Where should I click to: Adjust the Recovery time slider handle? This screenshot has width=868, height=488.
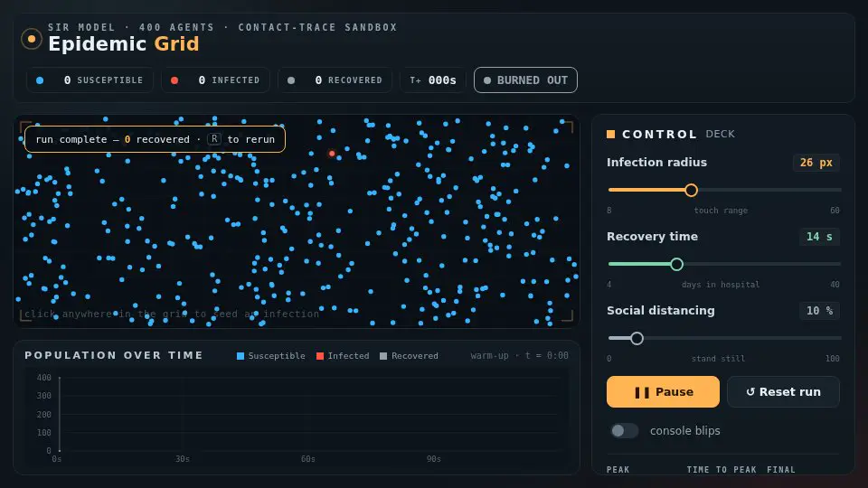676,265
